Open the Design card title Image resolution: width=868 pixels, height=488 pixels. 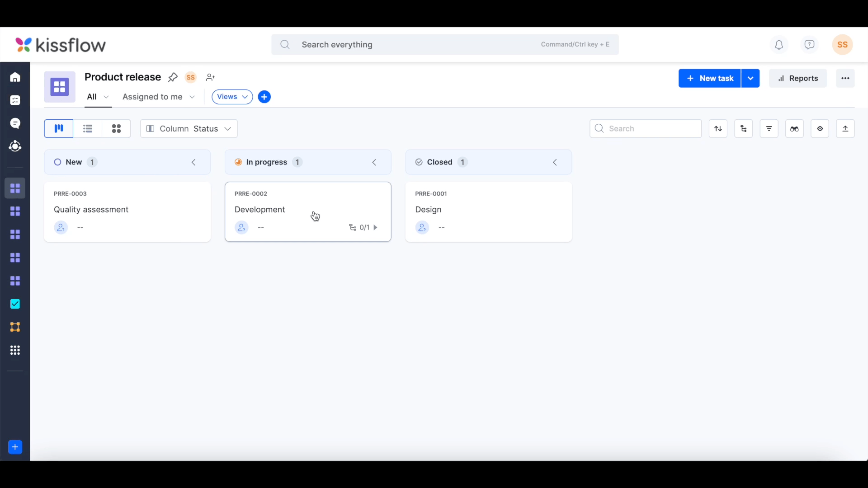point(428,210)
